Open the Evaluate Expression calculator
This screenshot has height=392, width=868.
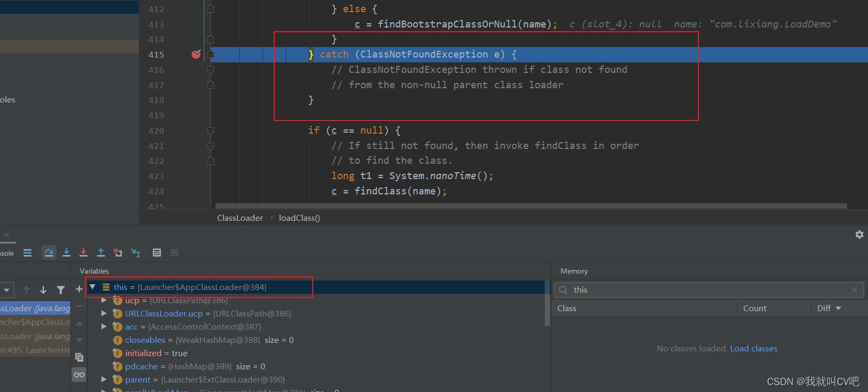[157, 253]
